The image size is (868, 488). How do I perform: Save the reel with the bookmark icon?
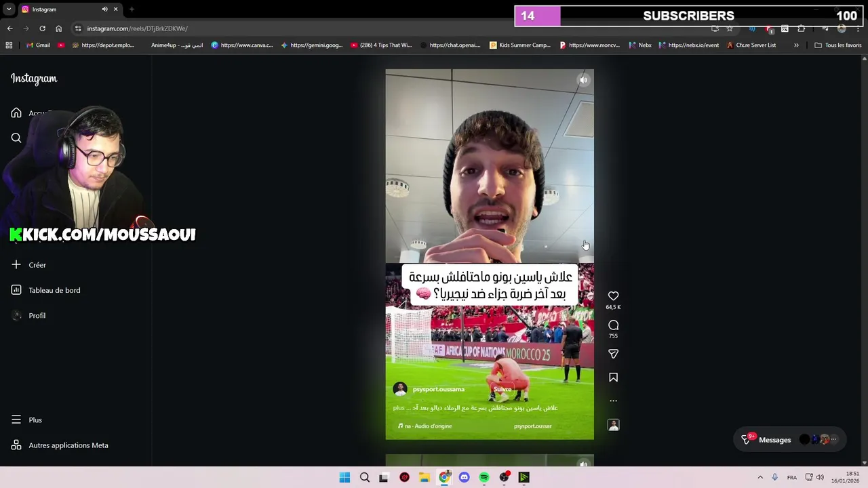[613, 378]
